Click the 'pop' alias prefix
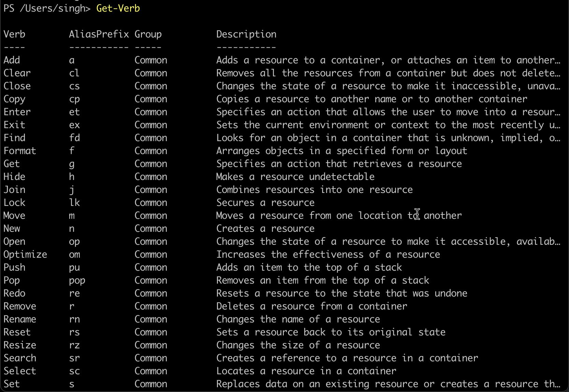This screenshot has height=392, width=569. 77,281
